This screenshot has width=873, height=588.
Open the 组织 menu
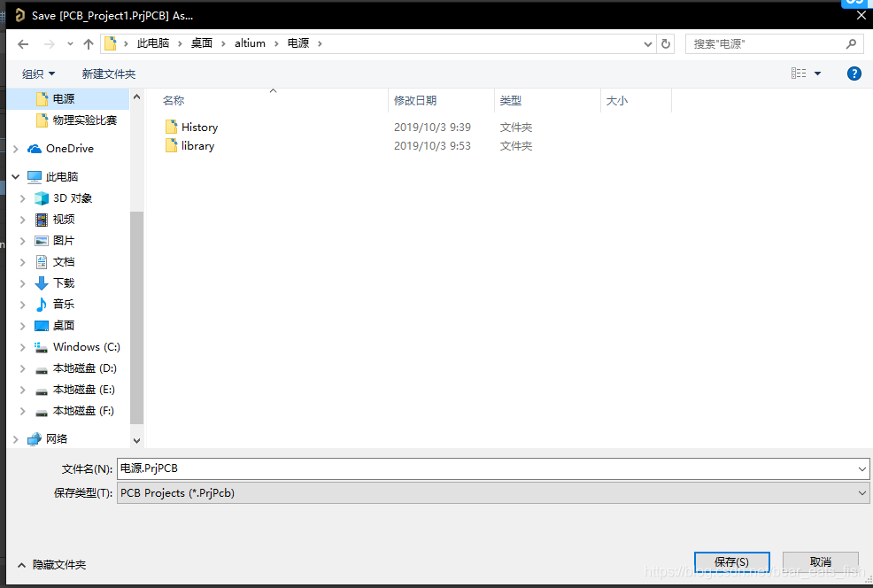38,73
